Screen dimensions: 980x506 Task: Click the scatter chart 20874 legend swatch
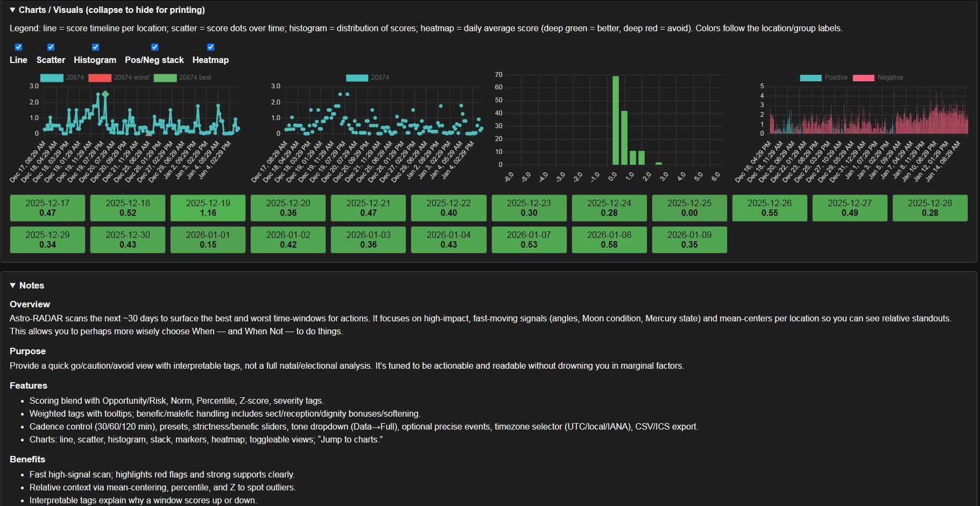coord(357,78)
